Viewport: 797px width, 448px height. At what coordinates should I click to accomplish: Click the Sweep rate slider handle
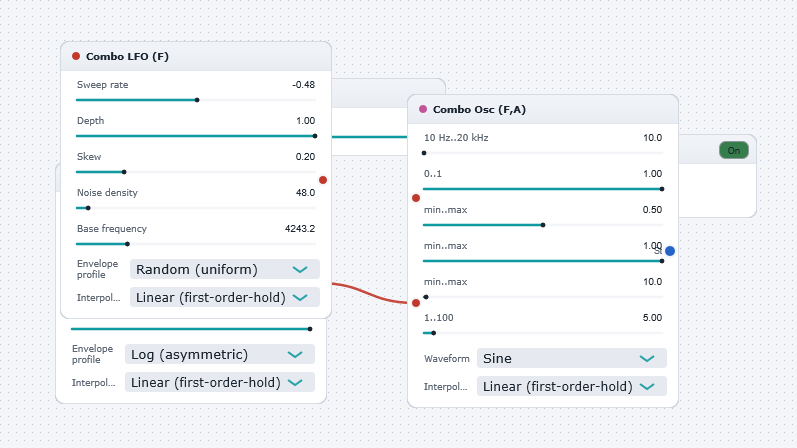coord(197,100)
